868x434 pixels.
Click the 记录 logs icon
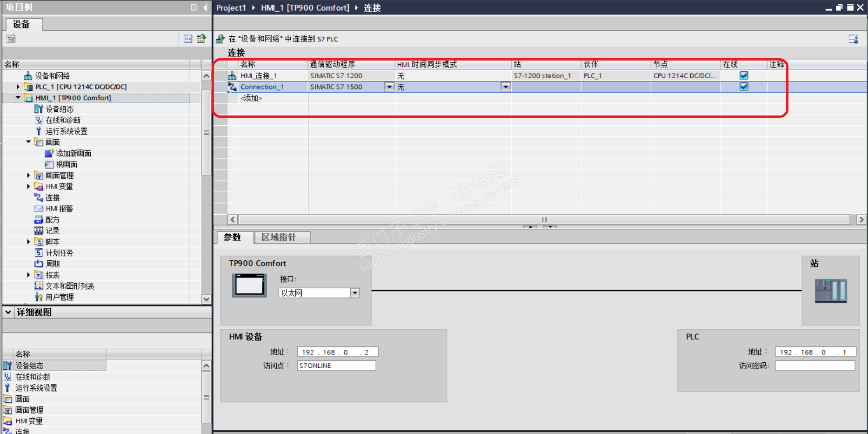click(39, 231)
